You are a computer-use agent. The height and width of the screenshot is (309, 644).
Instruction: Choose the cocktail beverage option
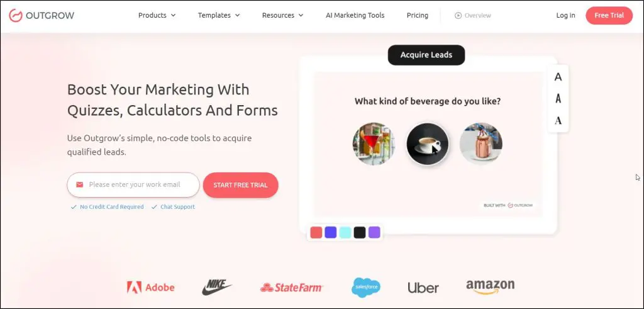[374, 144]
